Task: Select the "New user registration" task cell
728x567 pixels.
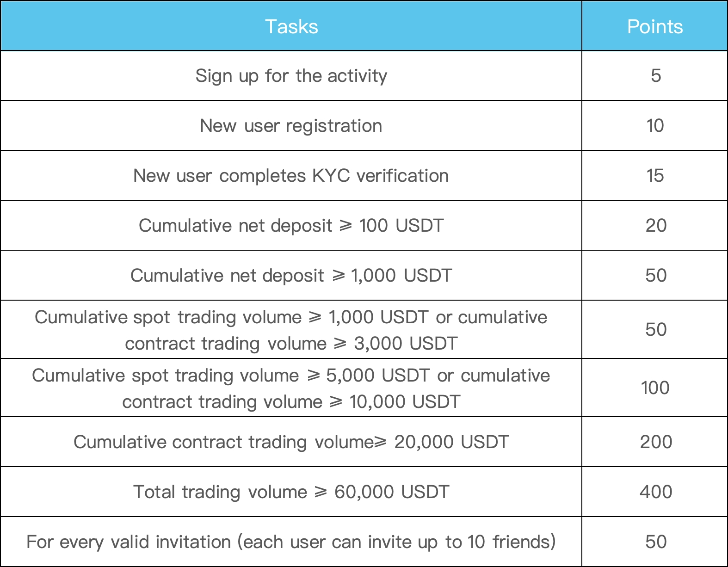Action: 291,126
